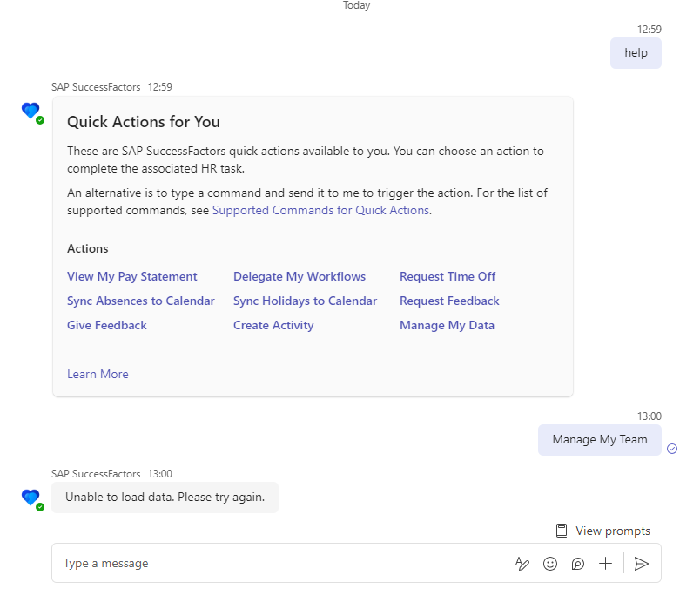This screenshot has height=589, width=700.
Task: Open View My Pay Statement action
Action: (x=131, y=276)
